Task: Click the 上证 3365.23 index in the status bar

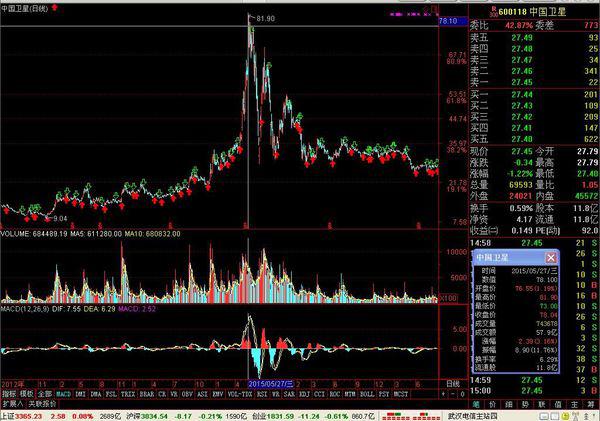Action: point(21,416)
